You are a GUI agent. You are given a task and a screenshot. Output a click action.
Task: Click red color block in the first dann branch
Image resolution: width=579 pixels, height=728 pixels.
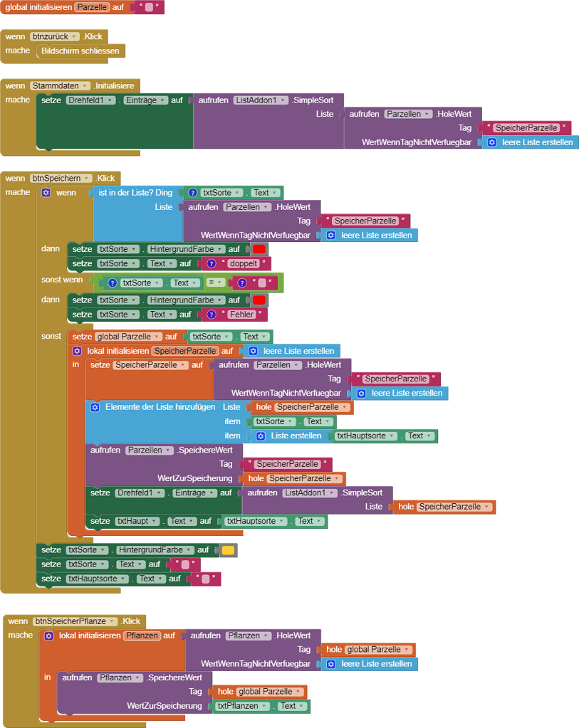[259, 249]
